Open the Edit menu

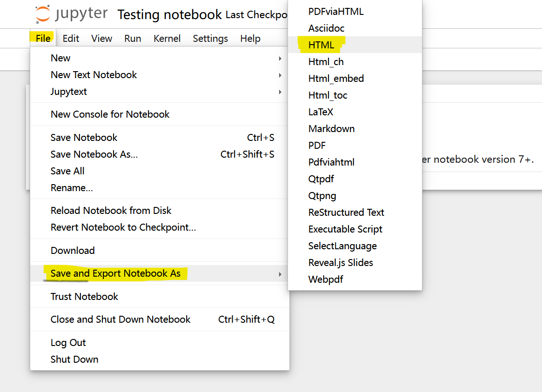(x=71, y=38)
